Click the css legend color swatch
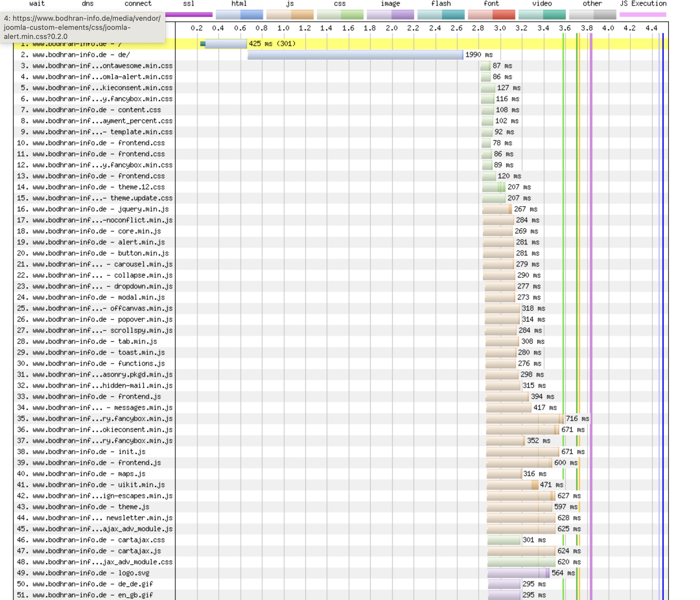700x600 pixels. pyautogui.click(x=340, y=15)
